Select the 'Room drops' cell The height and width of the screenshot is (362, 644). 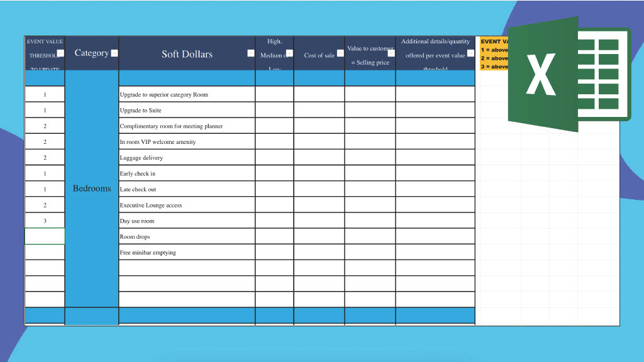(x=187, y=236)
